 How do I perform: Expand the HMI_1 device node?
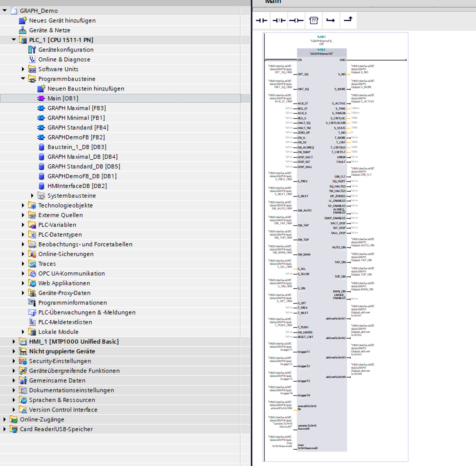point(14,342)
